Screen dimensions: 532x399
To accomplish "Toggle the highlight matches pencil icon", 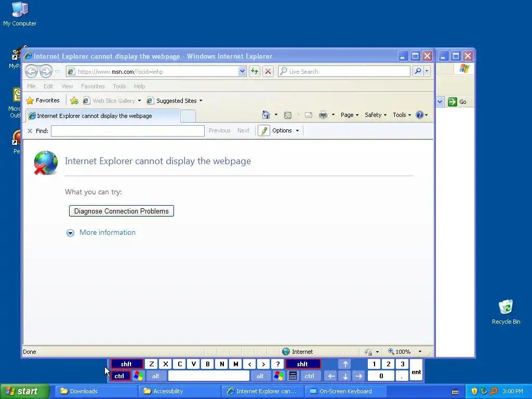I will tap(264, 130).
